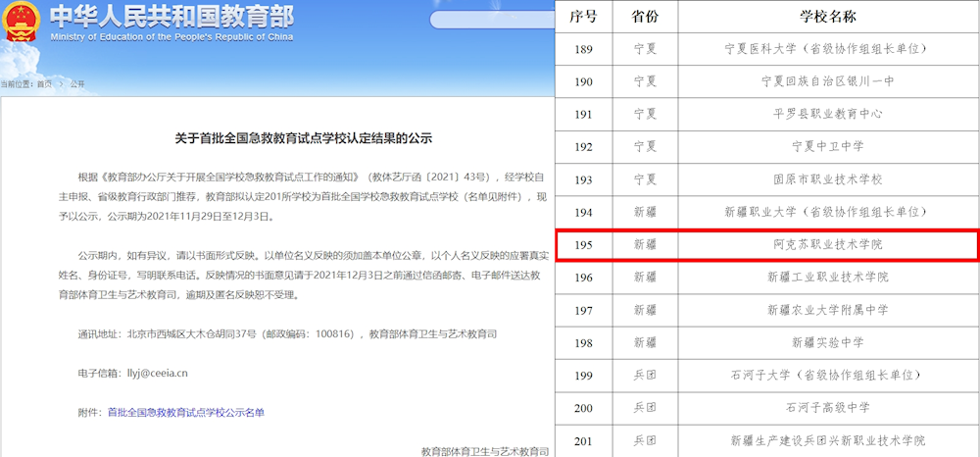Click serial number 189
980x457 pixels.
pyautogui.click(x=582, y=49)
